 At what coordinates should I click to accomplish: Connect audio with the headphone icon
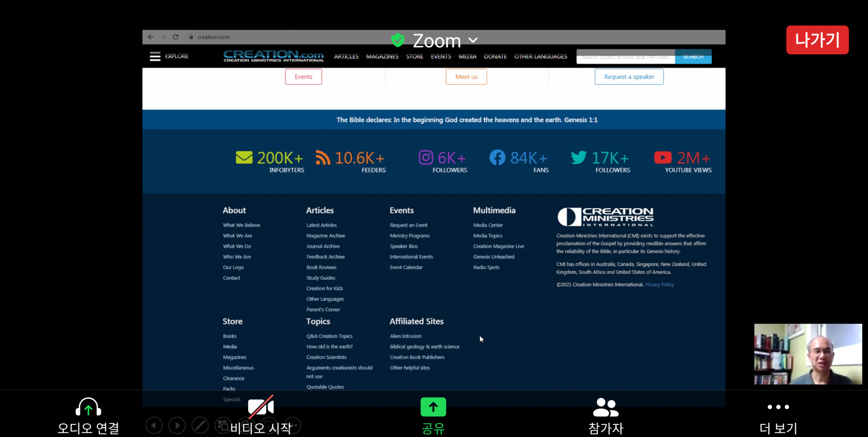(88, 407)
